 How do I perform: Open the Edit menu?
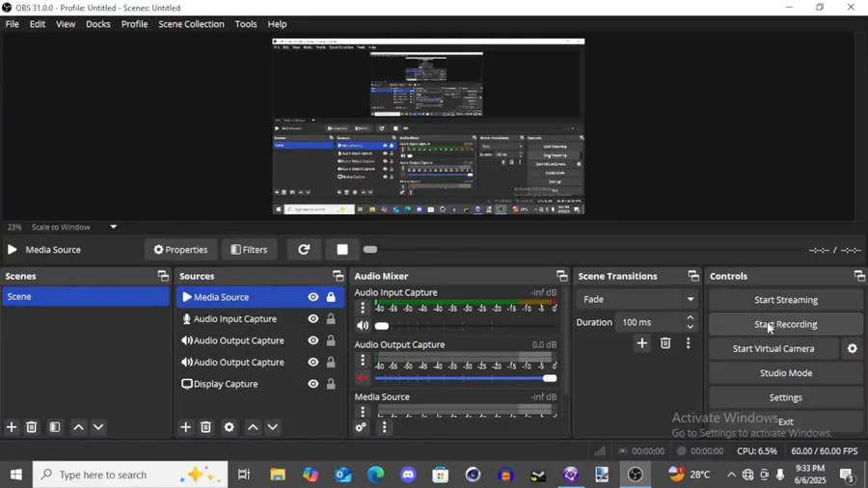38,24
